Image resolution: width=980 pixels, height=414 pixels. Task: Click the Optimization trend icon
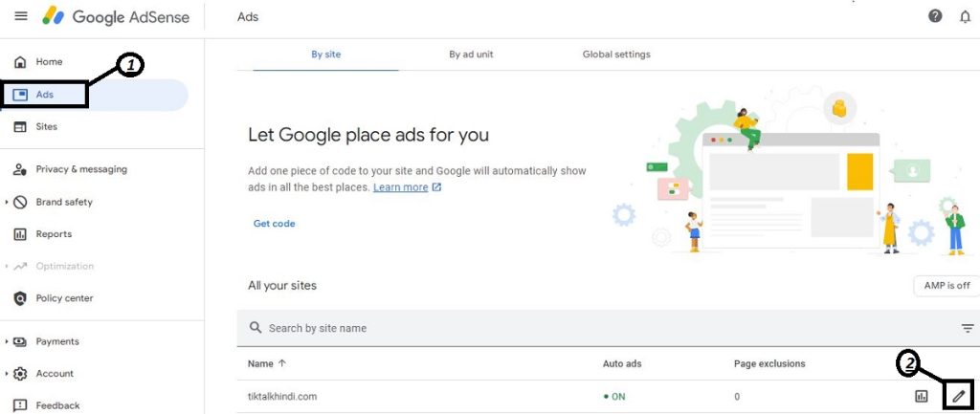pyautogui.click(x=20, y=267)
